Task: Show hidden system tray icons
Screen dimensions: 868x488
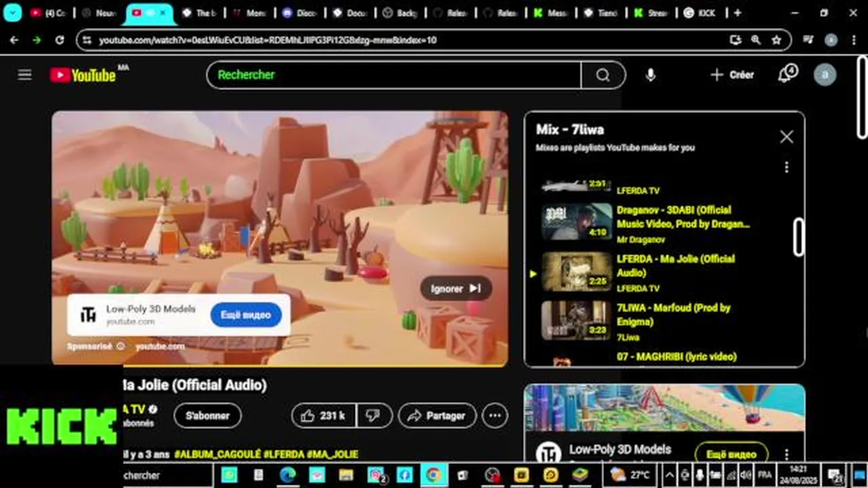Action: pyautogui.click(x=669, y=474)
